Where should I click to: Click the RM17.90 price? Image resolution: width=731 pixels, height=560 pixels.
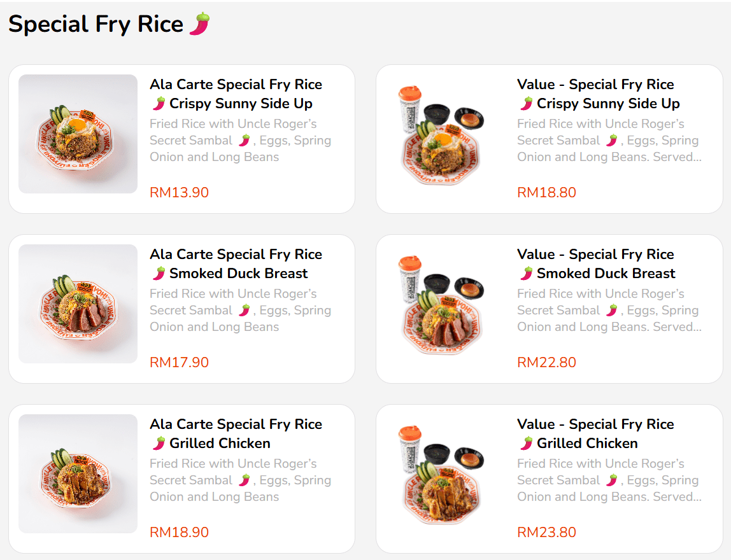179,362
